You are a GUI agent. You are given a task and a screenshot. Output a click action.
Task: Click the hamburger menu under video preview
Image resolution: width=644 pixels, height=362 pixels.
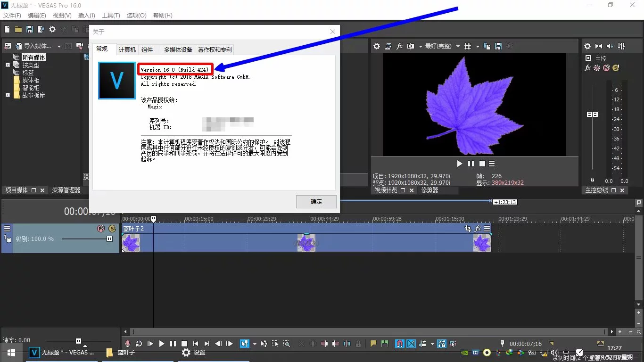492,164
